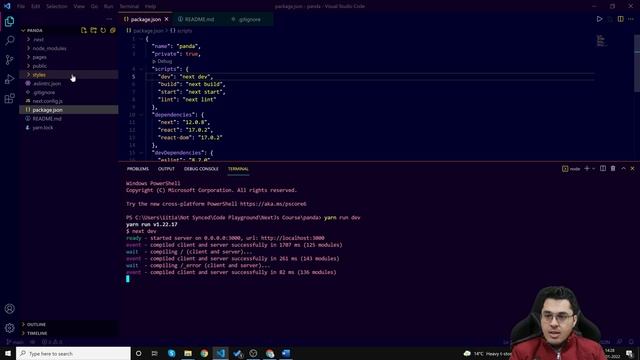Run the file with editor play button
The height and width of the screenshot is (360, 640).
(x=599, y=19)
